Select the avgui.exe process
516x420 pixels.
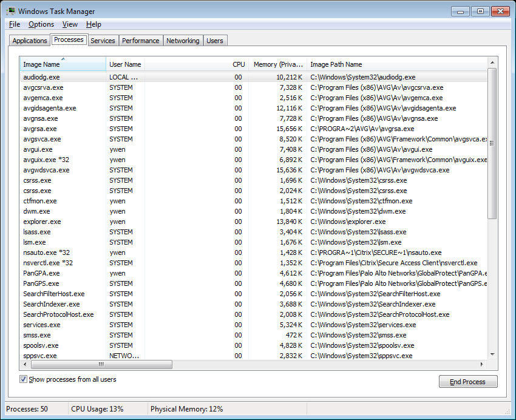pyautogui.click(x=253, y=149)
